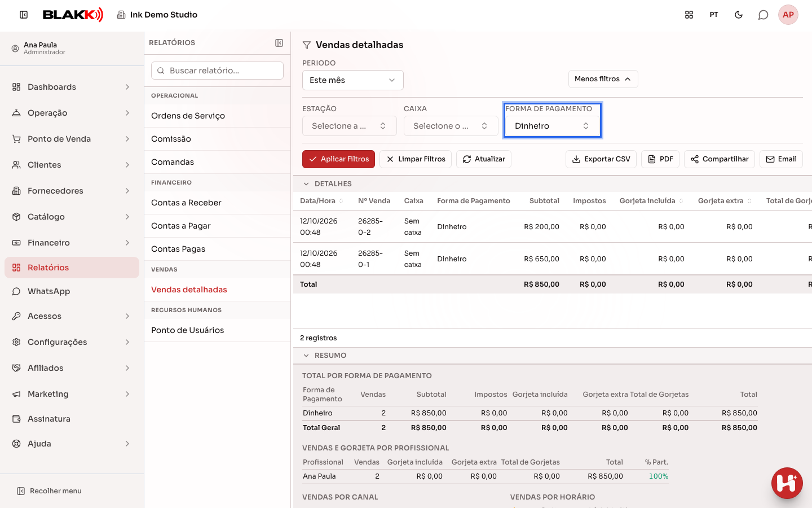
Task: Click the filter funnel icon
Action: [307, 45]
